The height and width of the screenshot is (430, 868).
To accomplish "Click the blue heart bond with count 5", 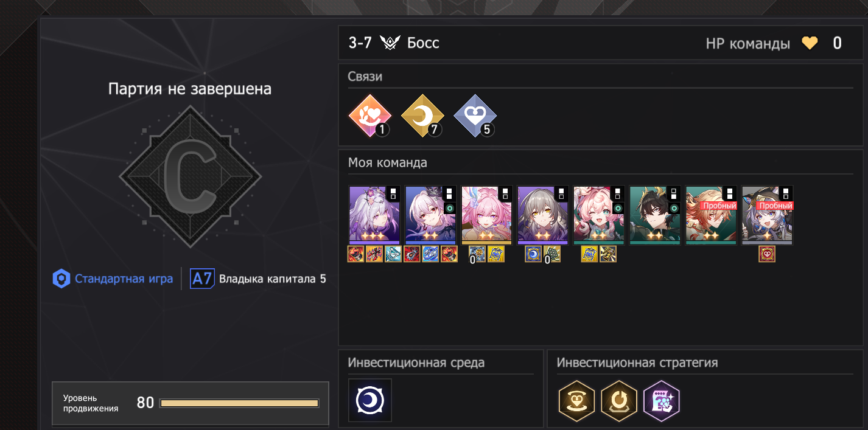I will pyautogui.click(x=475, y=116).
